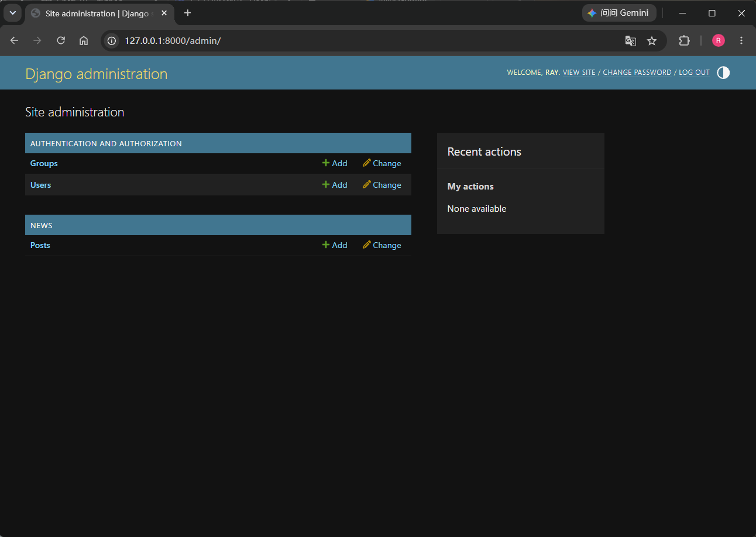756x537 pixels.
Task: Close the Site administration tab
Action: tap(164, 13)
